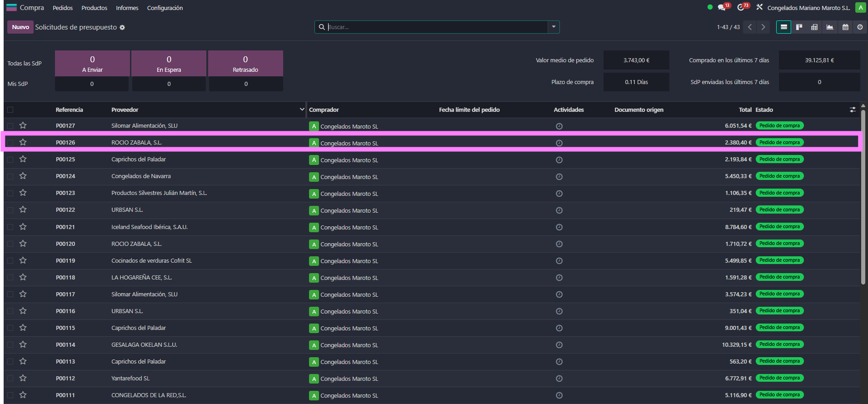
Task: Click the Buscar search field
Action: tap(436, 27)
